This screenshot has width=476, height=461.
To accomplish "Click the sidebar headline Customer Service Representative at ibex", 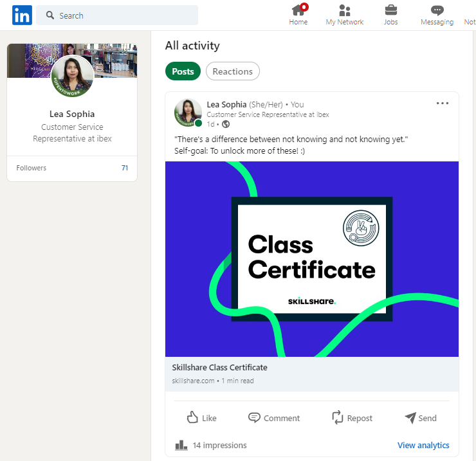I will click(72, 132).
